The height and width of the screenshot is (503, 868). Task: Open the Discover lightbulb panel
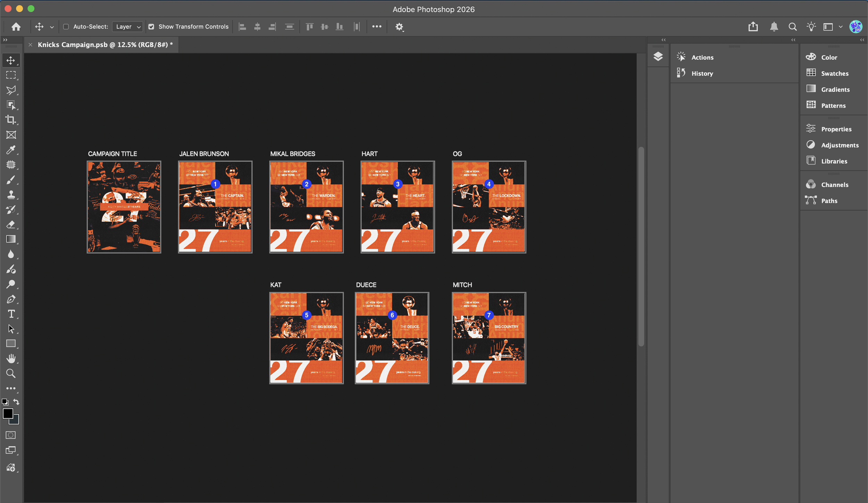pos(811,27)
